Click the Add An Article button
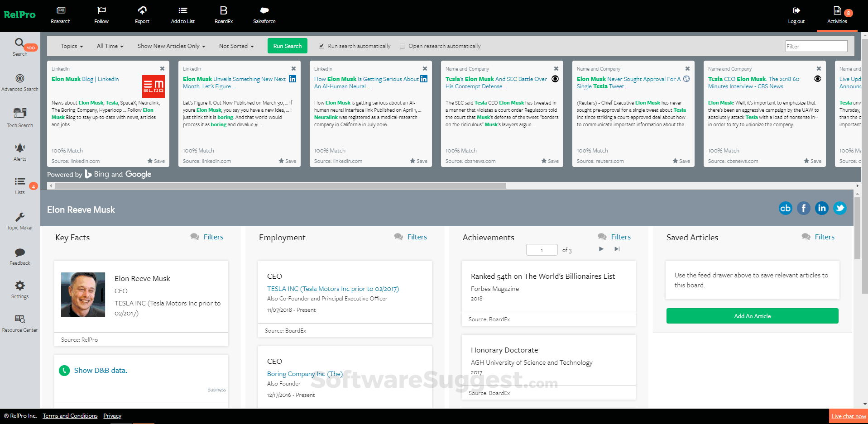Screen dimensions: 868x424 coord(752,316)
